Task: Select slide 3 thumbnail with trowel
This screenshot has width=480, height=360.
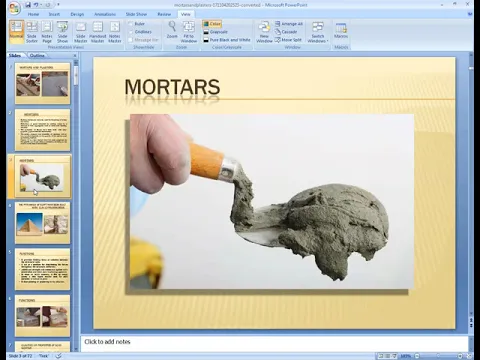Action: 42,177
